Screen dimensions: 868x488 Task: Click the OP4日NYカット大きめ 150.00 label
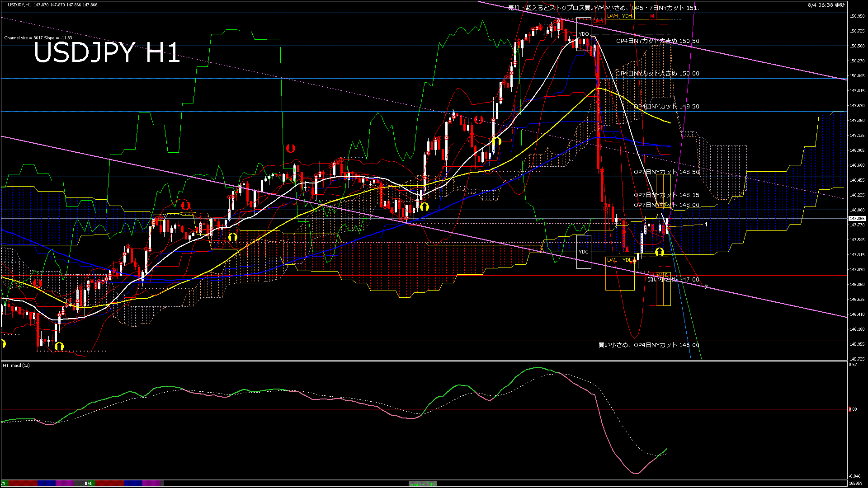coord(657,74)
